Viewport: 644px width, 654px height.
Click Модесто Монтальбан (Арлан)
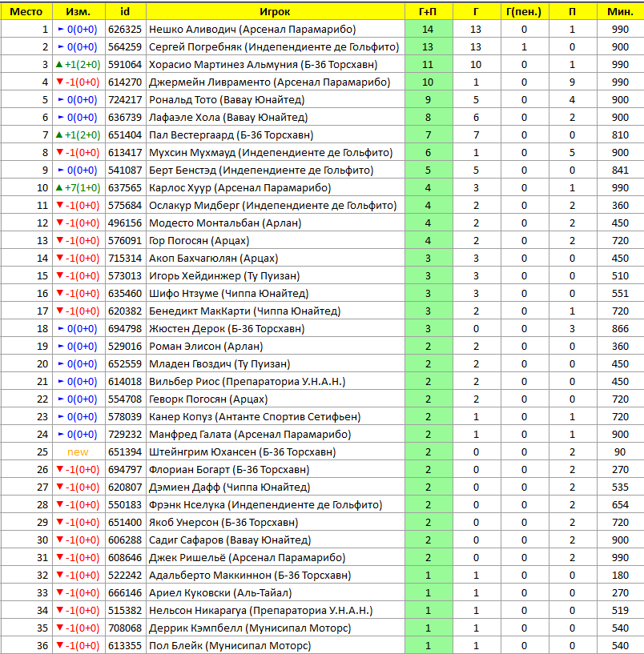225,223
